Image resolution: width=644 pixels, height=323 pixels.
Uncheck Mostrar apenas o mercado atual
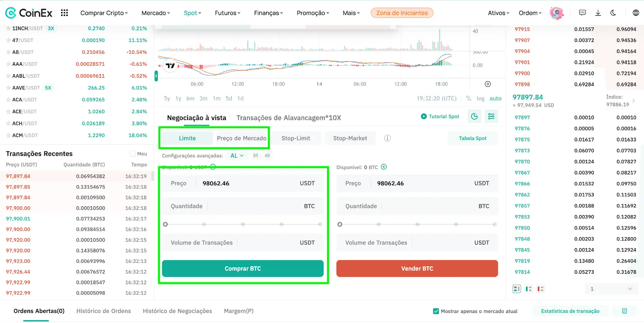[436, 311]
